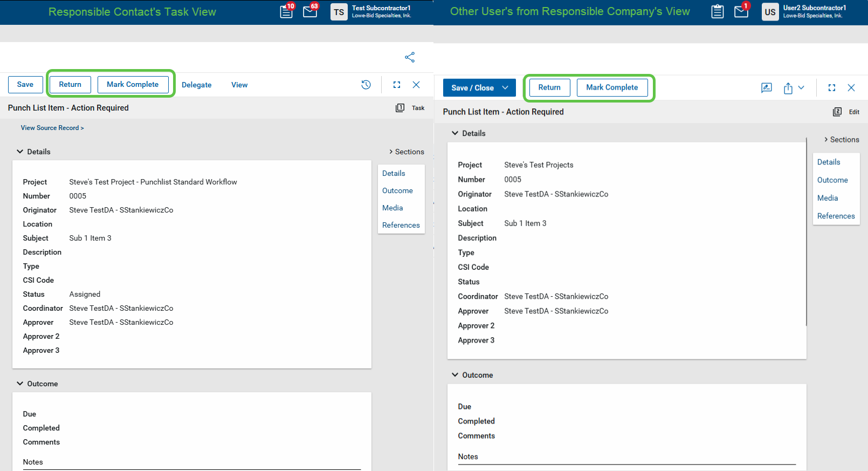
Task: Jump to References in right Sections list
Action: tap(836, 216)
